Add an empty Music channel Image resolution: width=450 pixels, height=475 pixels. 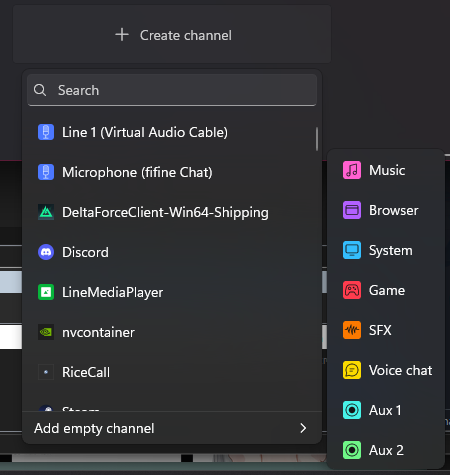pos(386,170)
